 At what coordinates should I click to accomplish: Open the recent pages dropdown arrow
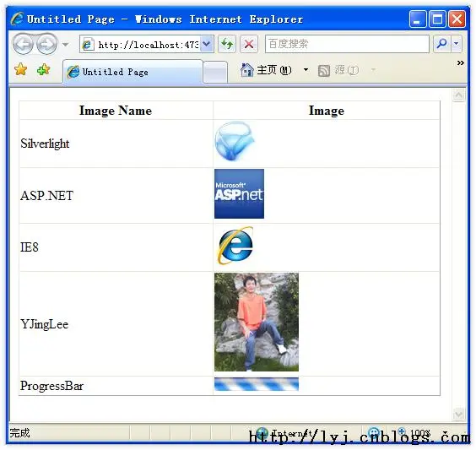tap(65, 45)
